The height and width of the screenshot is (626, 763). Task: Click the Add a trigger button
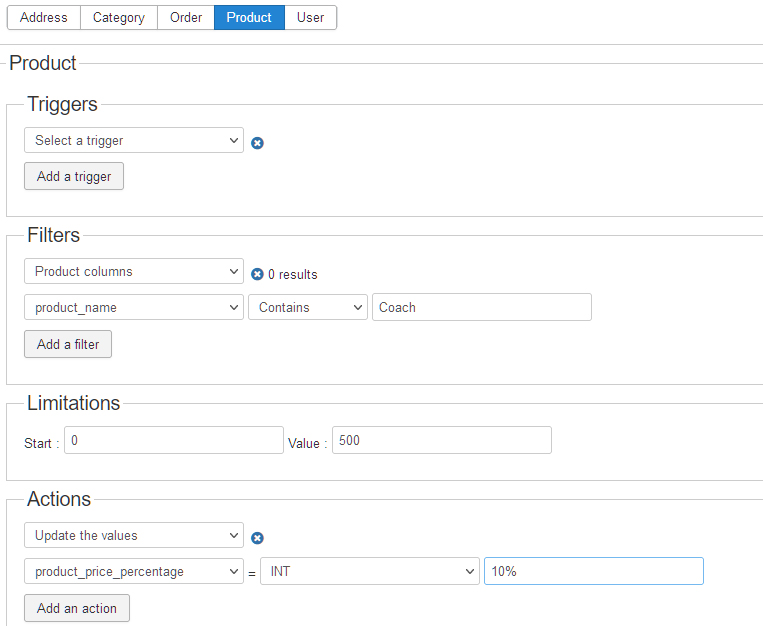point(74,177)
